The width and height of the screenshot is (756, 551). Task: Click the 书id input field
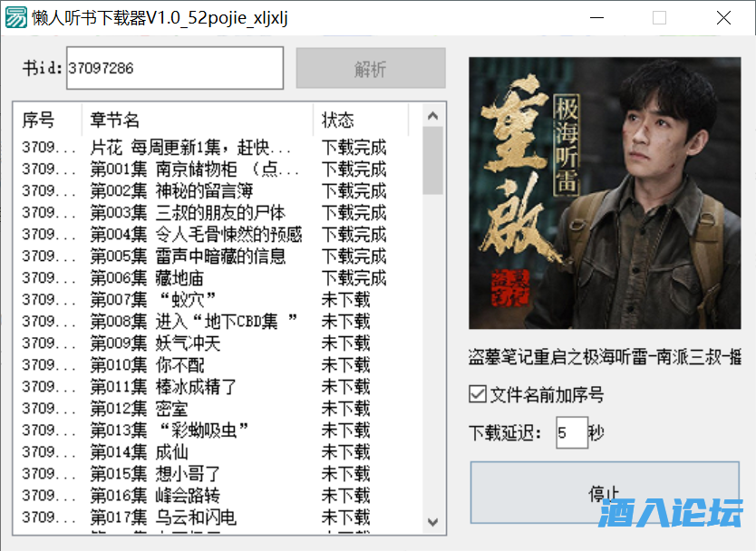pyautogui.click(x=175, y=68)
